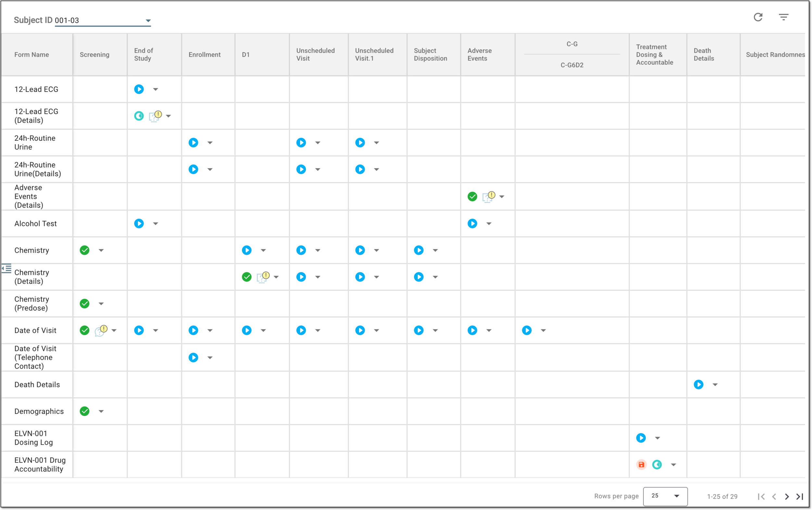Click End of Study column header
The image size is (812, 510).
pos(144,55)
